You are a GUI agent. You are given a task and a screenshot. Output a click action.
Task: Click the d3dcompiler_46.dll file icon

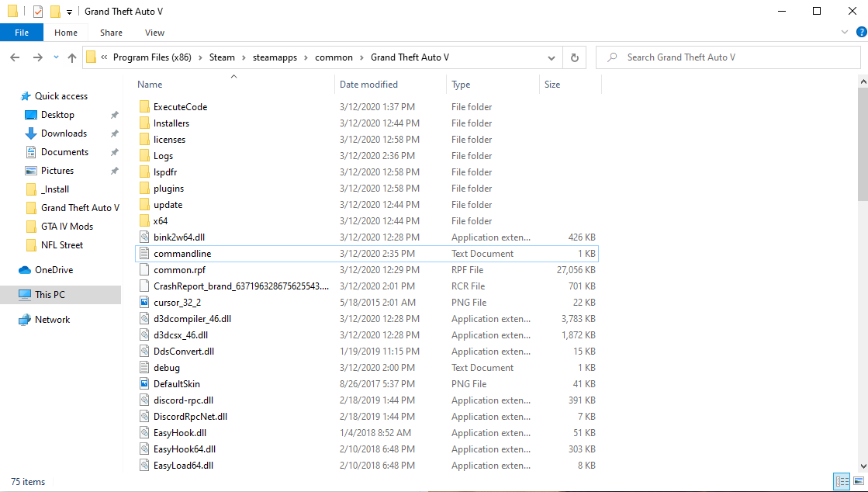click(x=144, y=319)
